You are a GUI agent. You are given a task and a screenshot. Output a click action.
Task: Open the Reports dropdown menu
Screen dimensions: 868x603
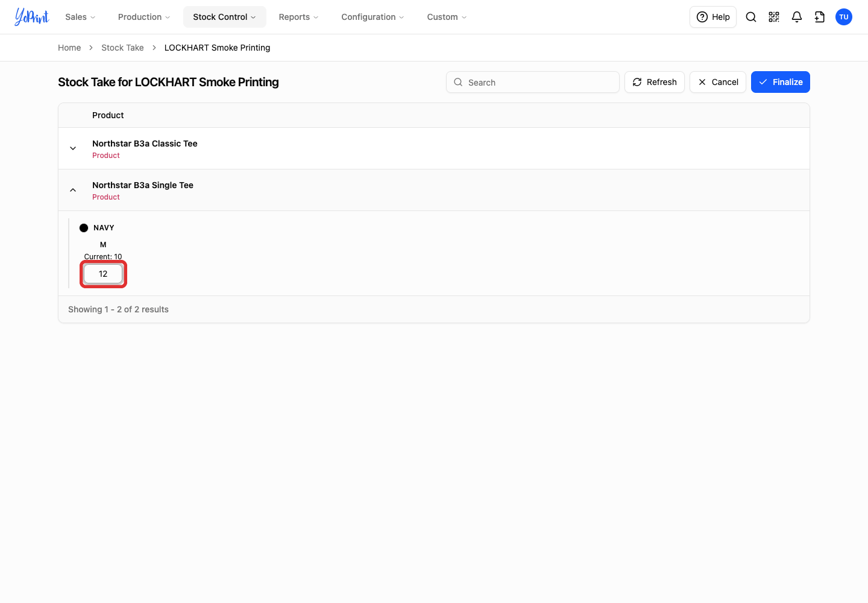298,17
